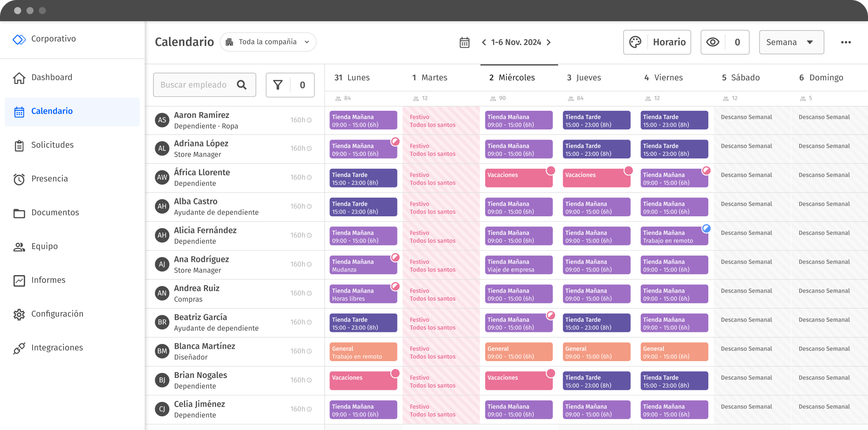Open the calendar date picker icon
The height and width of the screenshot is (430, 868).
coord(464,42)
